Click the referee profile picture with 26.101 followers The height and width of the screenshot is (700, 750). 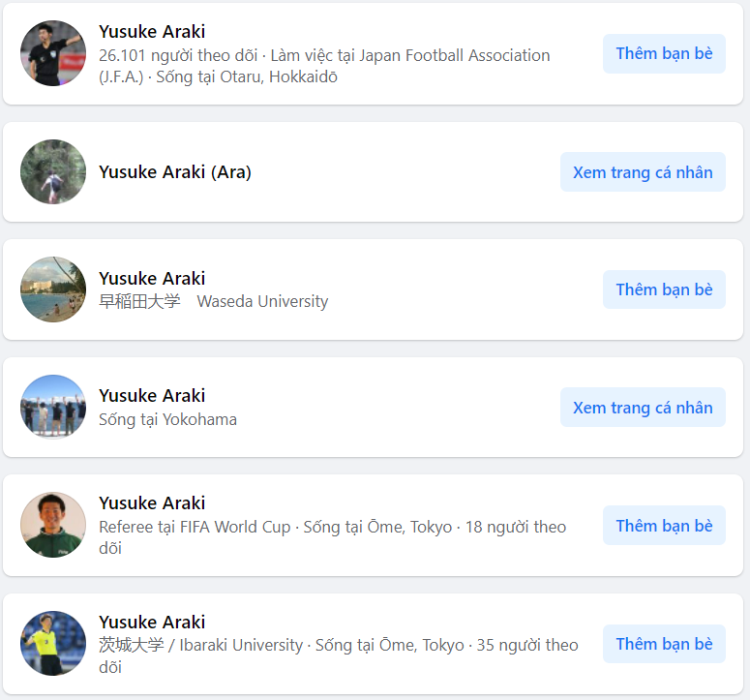pyautogui.click(x=53, y=53)
